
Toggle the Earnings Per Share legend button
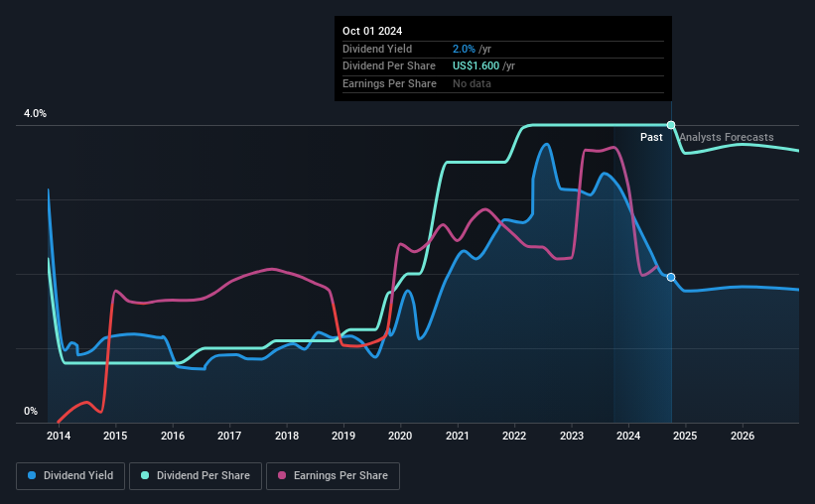click(x=334, y=476)
